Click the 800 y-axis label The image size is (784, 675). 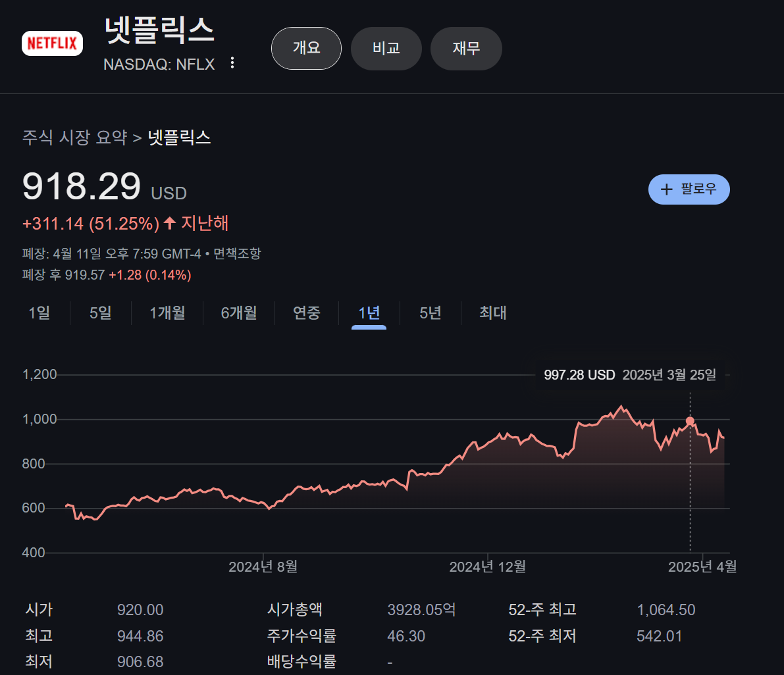pyautogui.click(x=34, y=464)
